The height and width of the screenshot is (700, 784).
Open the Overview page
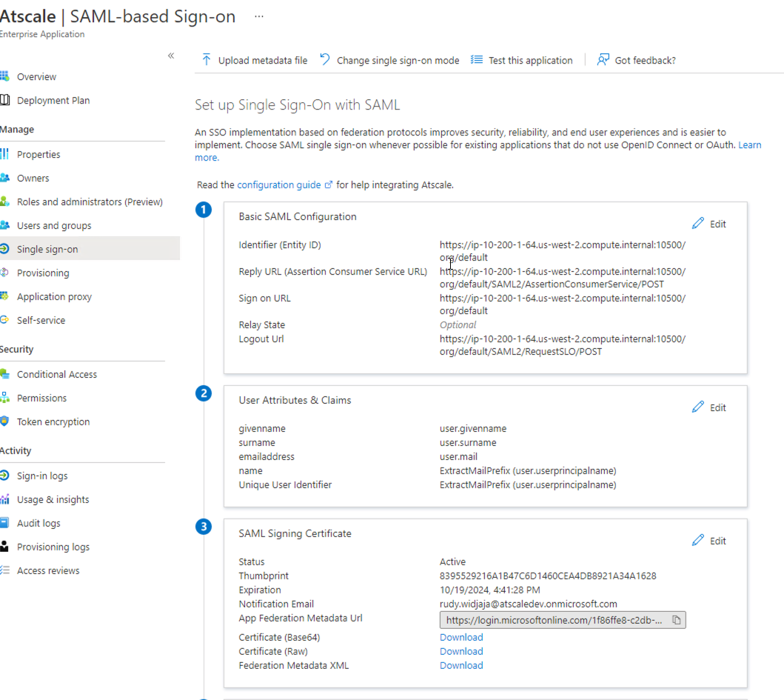[36, 76]
